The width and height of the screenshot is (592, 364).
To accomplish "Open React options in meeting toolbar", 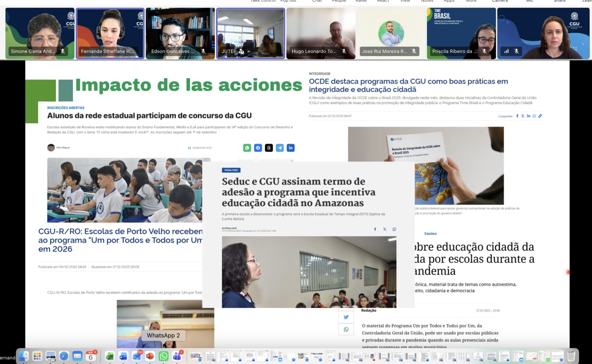I will (383, 1).
